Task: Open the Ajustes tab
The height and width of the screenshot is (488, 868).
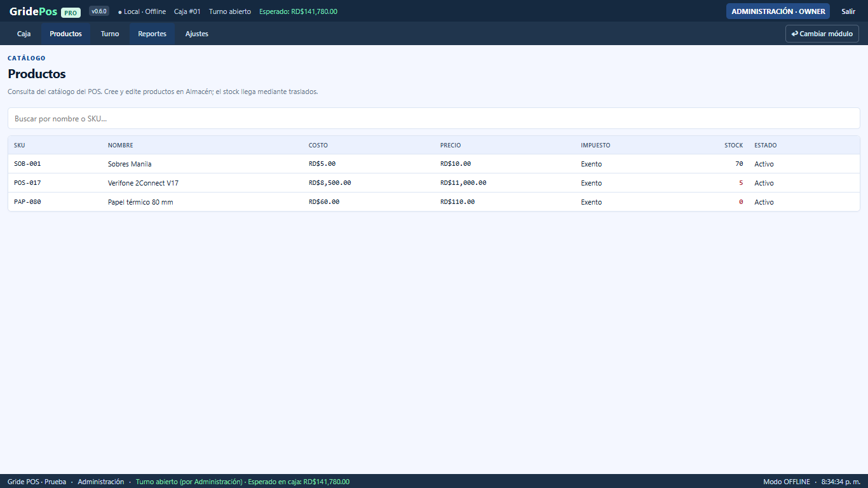Action: (196, 34)
